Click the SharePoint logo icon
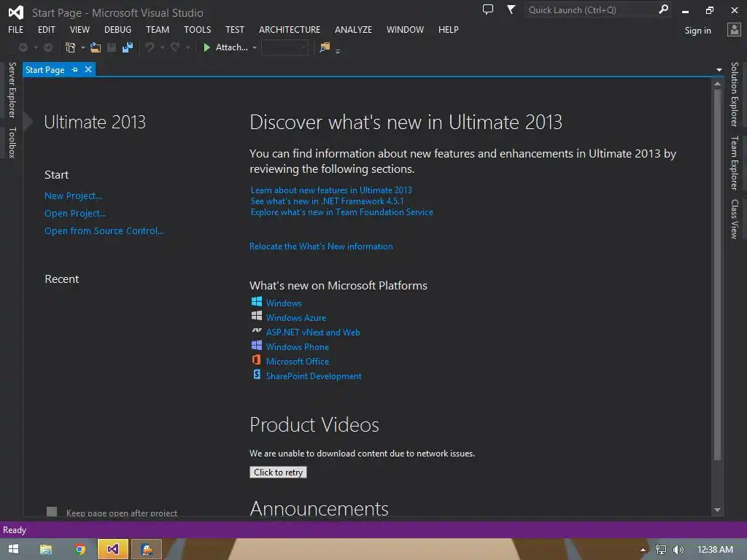 pos(257,374)
